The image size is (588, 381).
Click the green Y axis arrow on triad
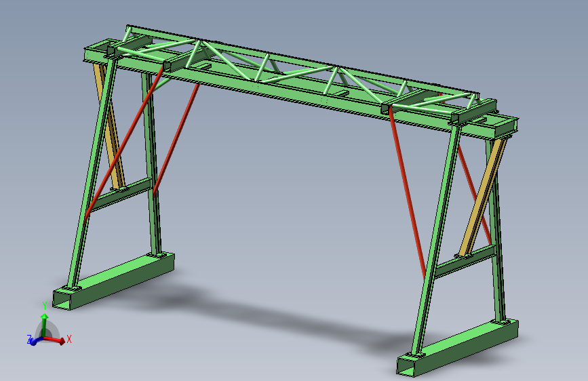coord(44,324)
